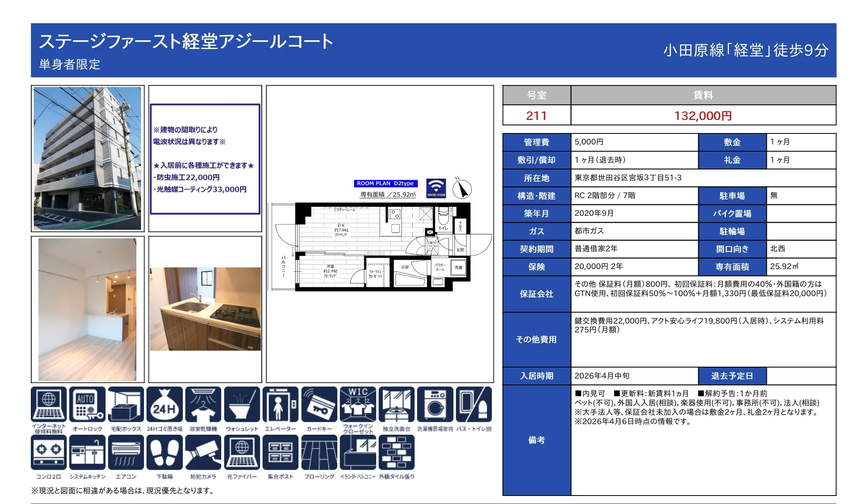Click the north compass icon
The width and height of the screenshot is (868, 504).
pos(462,189)
